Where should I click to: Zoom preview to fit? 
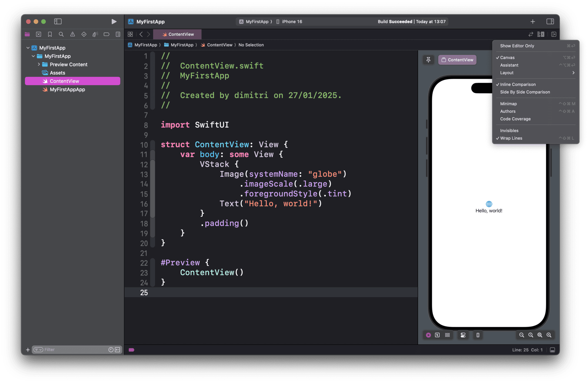(x=540, y=335)
